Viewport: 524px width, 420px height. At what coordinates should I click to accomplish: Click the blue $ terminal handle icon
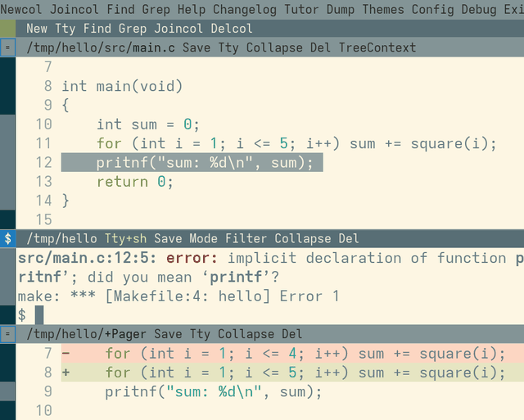click(7, 238)
